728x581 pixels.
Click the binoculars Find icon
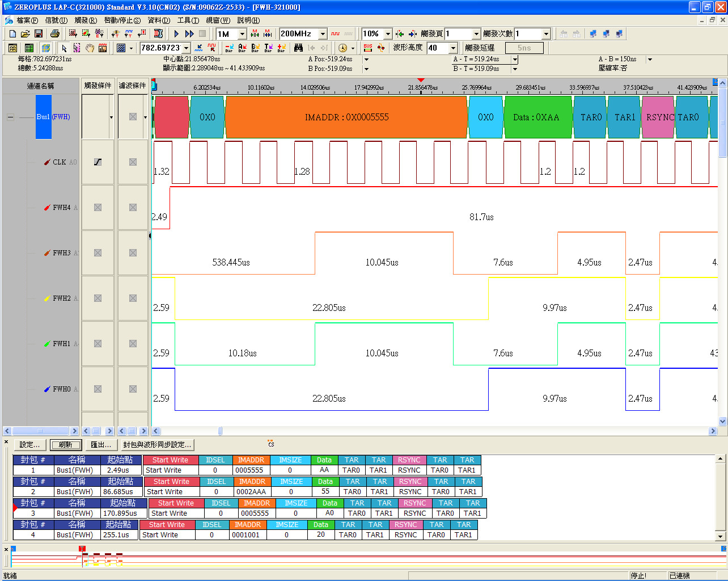click(298, 48)
